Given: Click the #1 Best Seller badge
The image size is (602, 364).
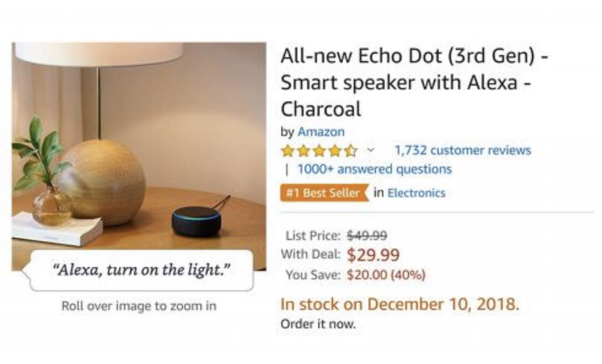Looking at the screenshot, I should coord(324,192).
